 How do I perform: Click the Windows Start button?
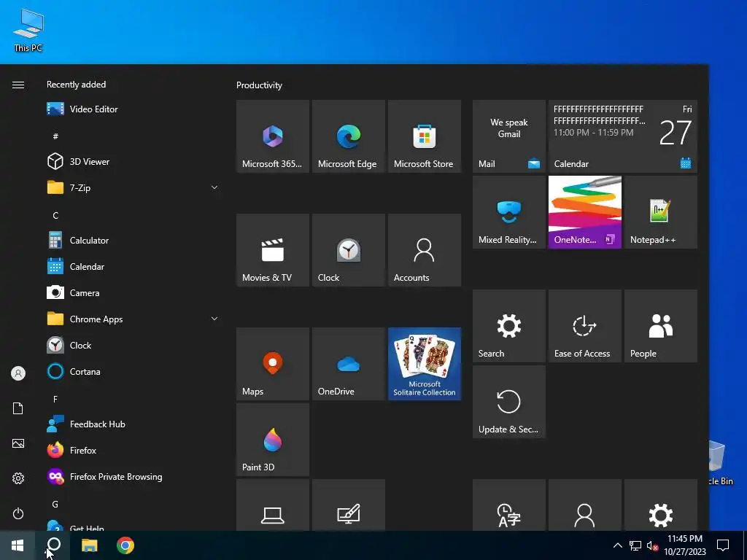(18, 545)
